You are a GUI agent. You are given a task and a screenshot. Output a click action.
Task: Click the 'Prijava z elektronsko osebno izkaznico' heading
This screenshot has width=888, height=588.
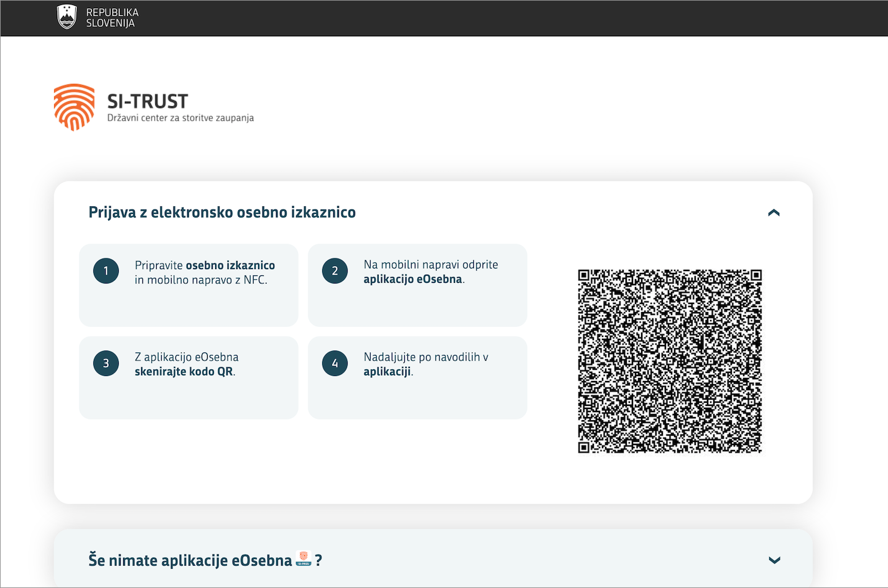click(222, 213)
